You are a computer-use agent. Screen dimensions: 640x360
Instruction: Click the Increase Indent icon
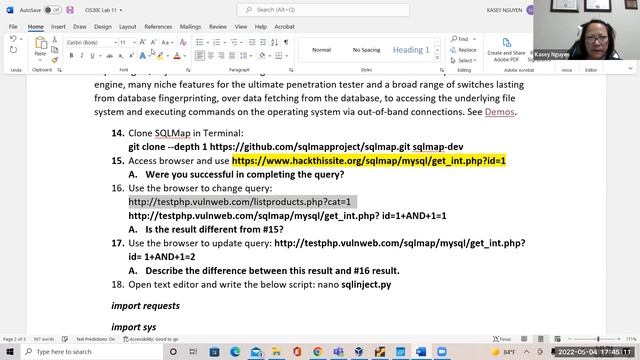(263, 42)
